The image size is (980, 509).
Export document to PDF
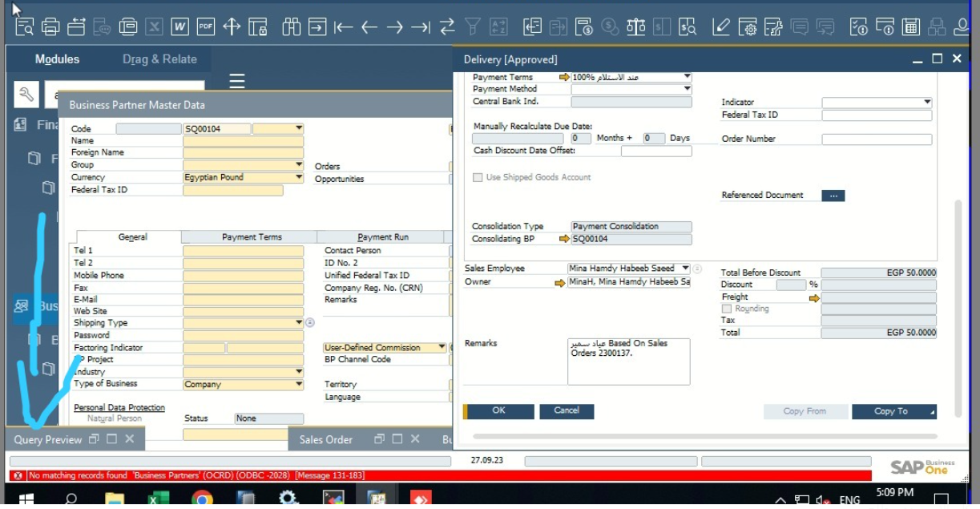(x=206, y=27)
